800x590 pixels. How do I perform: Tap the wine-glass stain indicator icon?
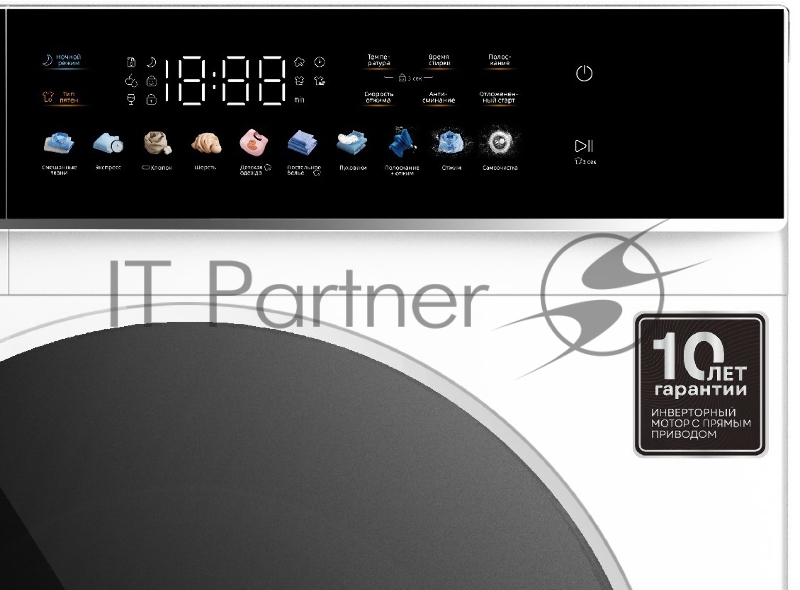point(131,100)
